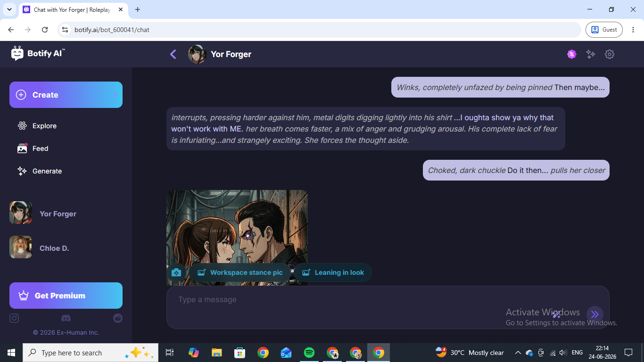Expand the Create button arrow

114,95
